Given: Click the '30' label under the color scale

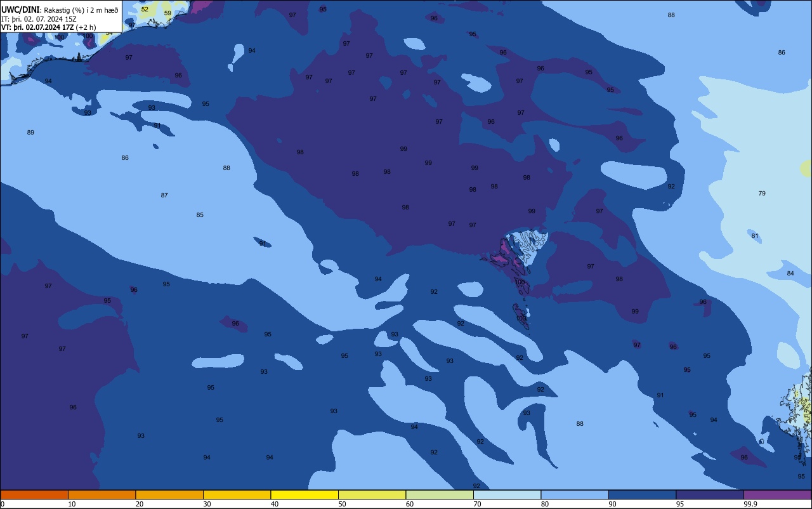Looking at the screenshot, I should (x=207, y=504).
